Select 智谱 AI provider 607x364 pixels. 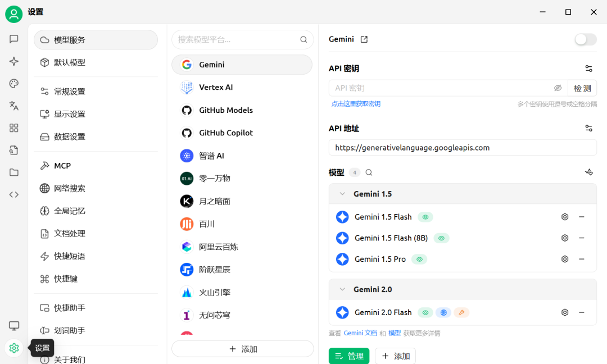[242, 156]
